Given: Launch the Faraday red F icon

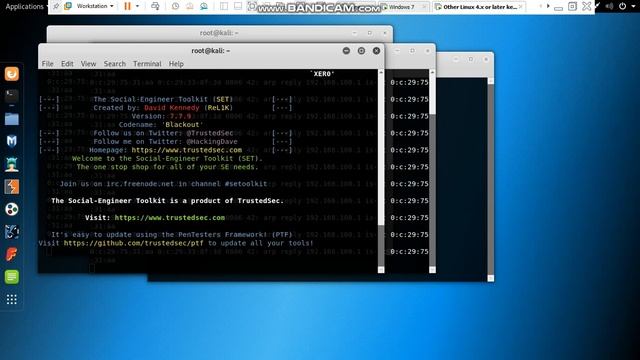Looking at the screenshot, I should pyautogui.click(x=11, y=254).
